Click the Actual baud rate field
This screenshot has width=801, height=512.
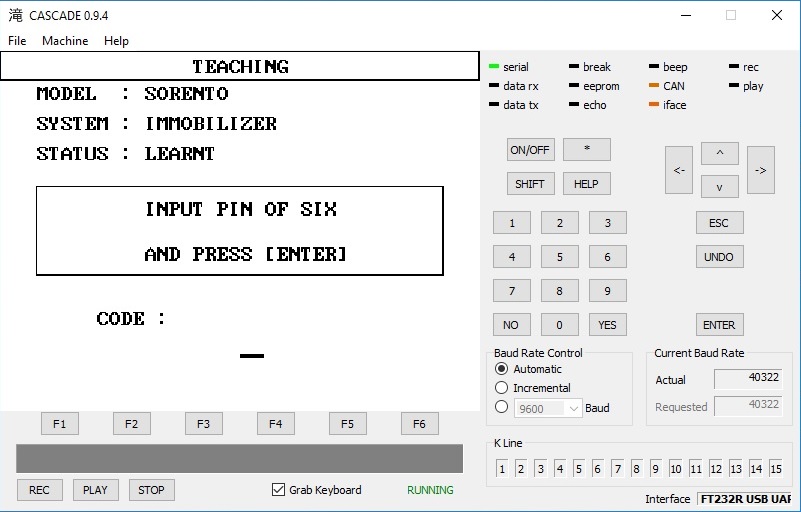(749, 379)
